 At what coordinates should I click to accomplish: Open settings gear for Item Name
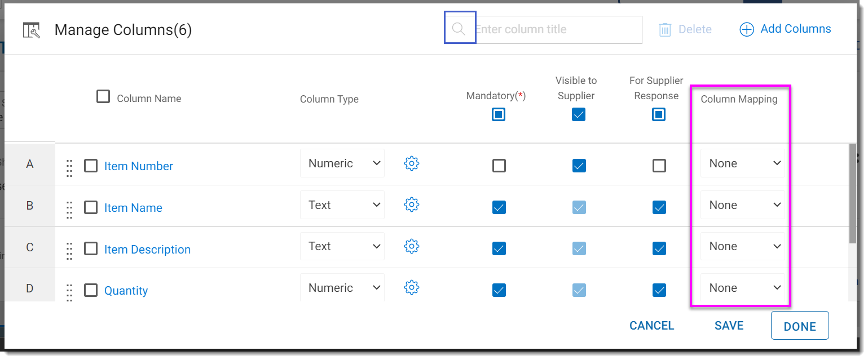[412, 205]
